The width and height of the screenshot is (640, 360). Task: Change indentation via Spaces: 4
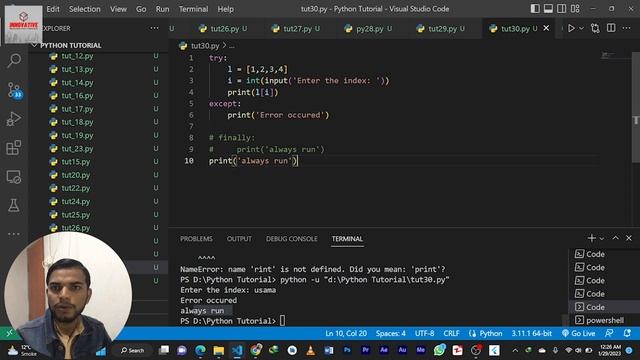pos(391,333)
